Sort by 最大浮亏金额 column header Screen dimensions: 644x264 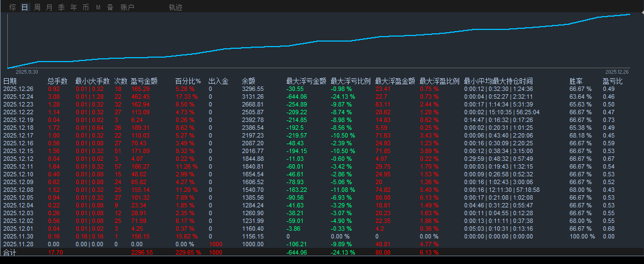(306, 81)
